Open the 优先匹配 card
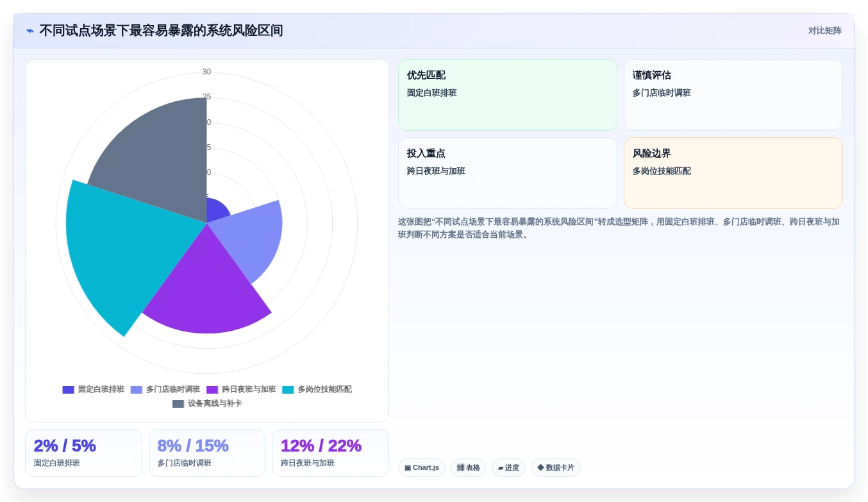Image resolution: width=868 pixels, height=502 pixels. (507, 95)
